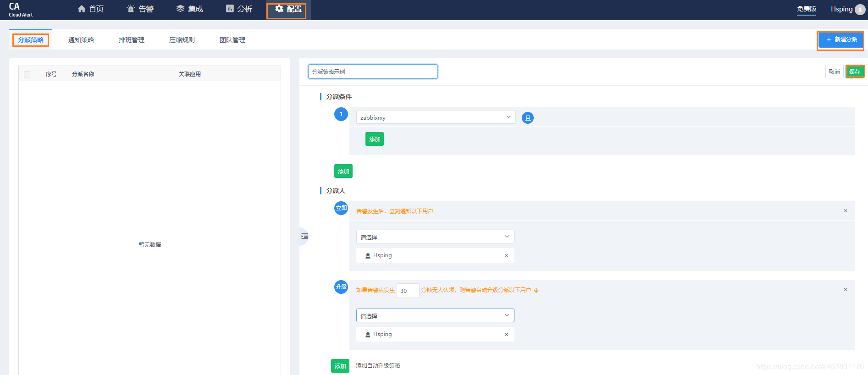Click 添加 inside the condition 1 box
The height and width of the screenshot is (375, 868).
pos(375,139)
